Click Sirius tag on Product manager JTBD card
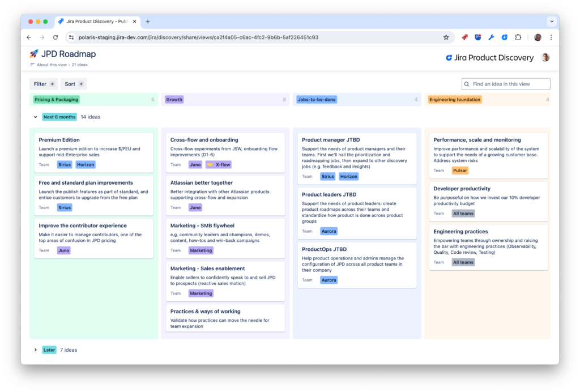 (x=328, y=176)
